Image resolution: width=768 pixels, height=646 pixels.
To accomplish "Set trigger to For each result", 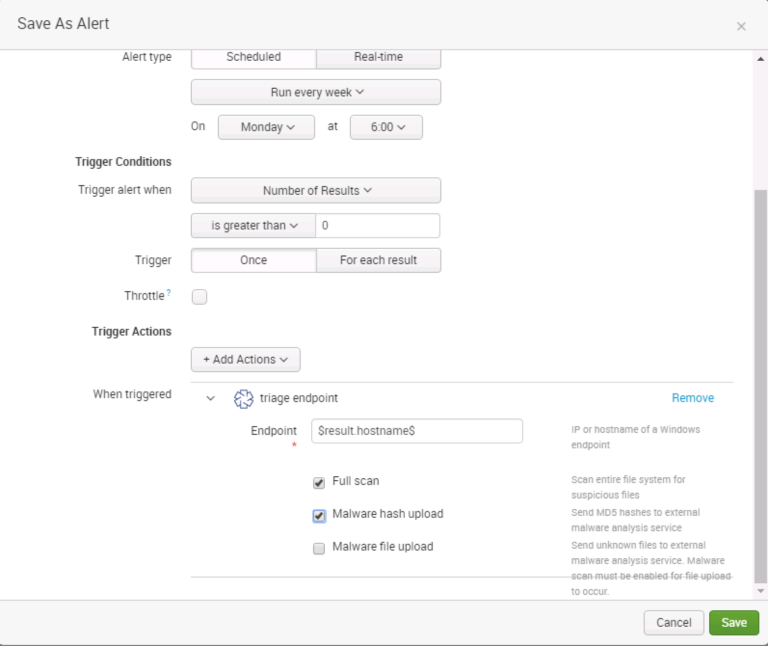I will [x=378, y=260].
